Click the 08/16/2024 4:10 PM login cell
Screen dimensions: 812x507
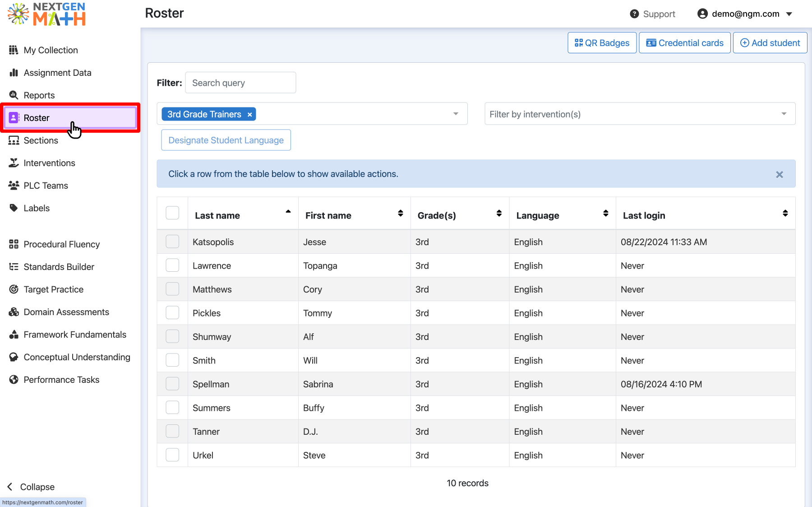pos(705,384)
